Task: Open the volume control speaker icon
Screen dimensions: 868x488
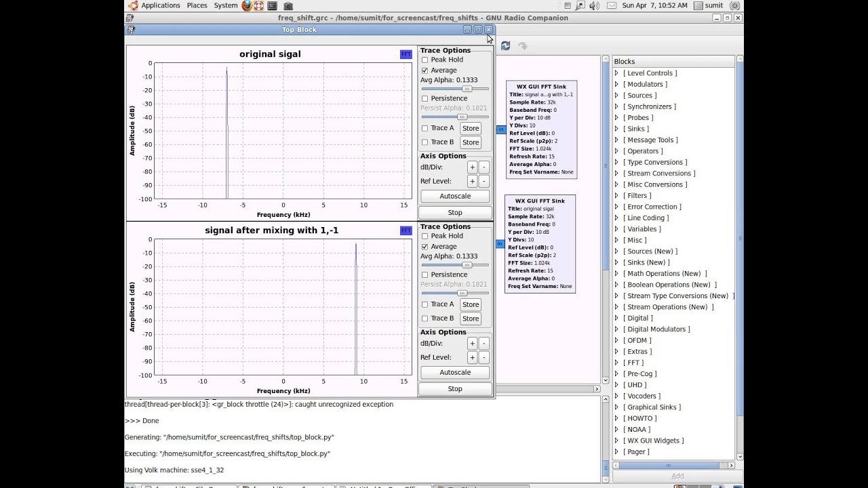Action: [594, 5]
